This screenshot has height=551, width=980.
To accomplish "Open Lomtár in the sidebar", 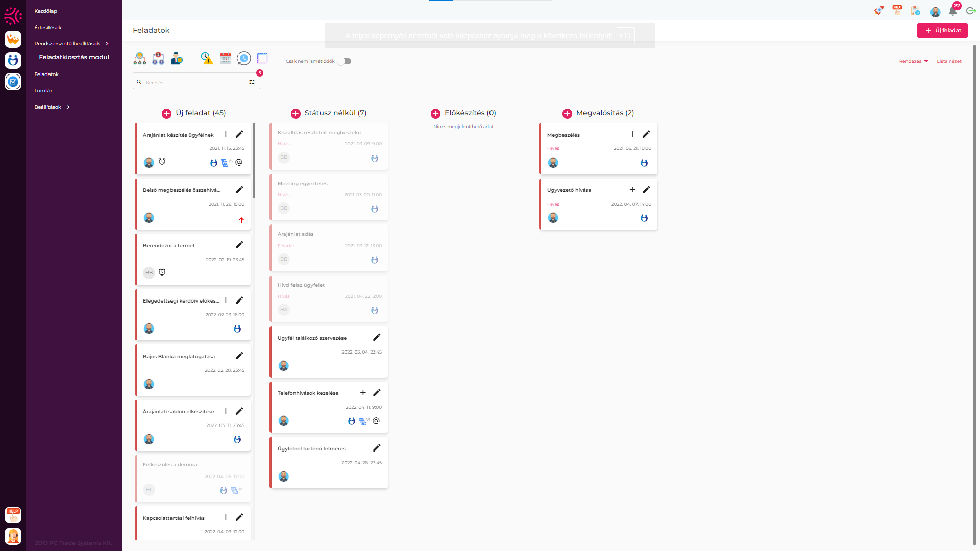I will click(x=43, y=91).
